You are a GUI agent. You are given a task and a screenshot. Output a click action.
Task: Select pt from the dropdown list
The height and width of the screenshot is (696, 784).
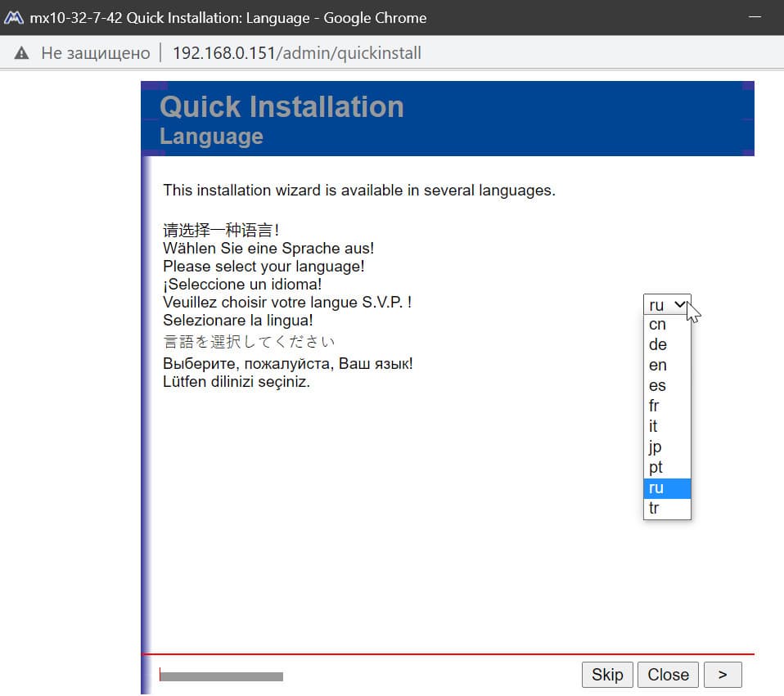pyautogui.click(x=667, y=467)
